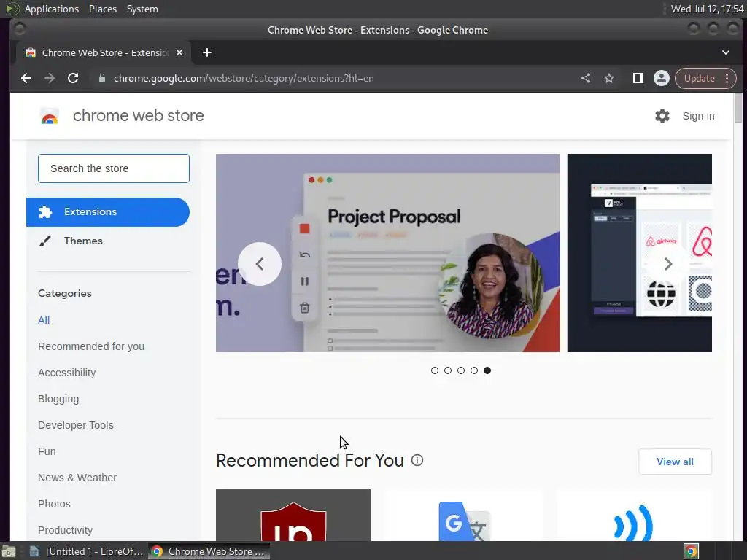The height and width of the screenshot is (560, 747).
Task: Open settings gear in web store header
Action: tap(662, 116)
